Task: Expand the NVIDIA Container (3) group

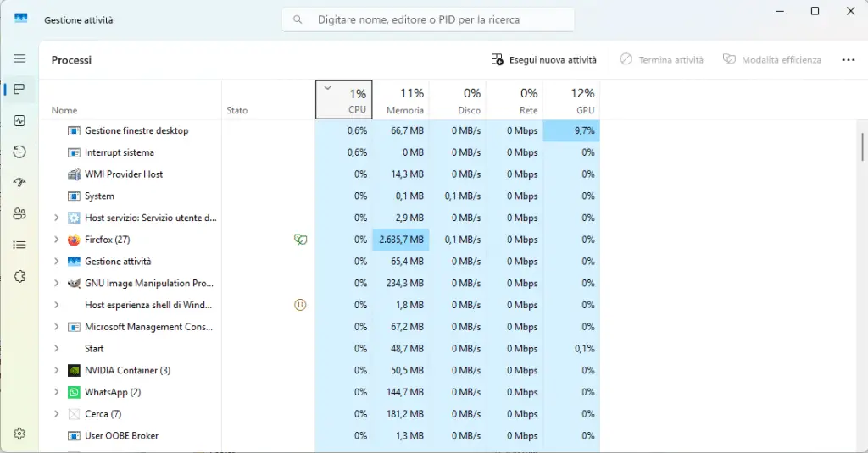Action: pos(57,370)
